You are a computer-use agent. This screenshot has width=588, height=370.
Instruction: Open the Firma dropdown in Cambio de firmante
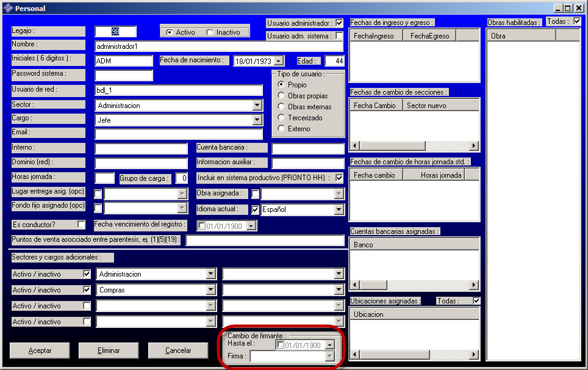(330, 357)
